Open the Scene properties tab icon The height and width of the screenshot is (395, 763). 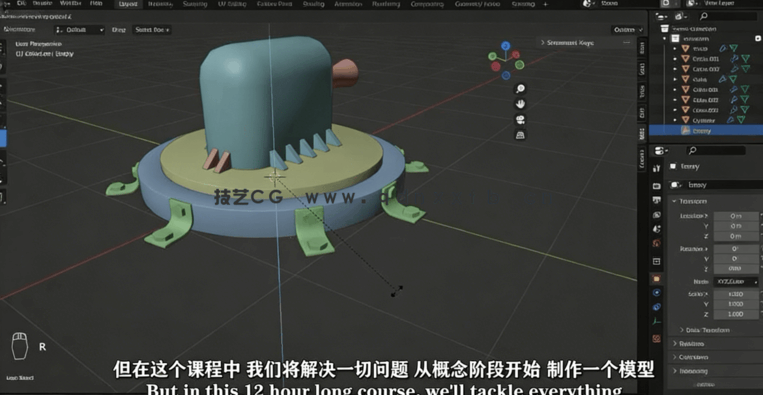click(x=656, y=229)
